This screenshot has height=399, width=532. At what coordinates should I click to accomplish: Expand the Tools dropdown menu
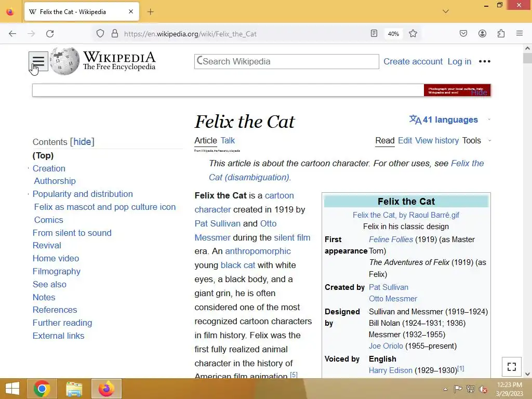(476, 140)
